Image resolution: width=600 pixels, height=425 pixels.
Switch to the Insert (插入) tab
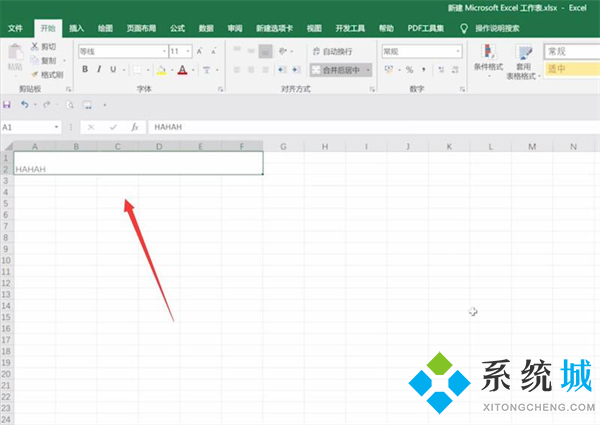76,28
